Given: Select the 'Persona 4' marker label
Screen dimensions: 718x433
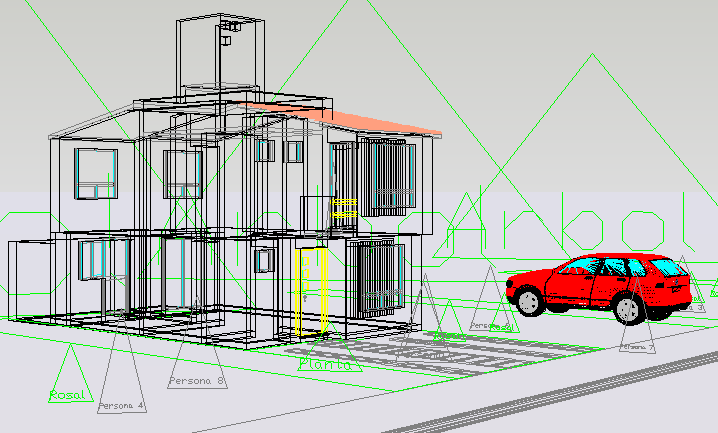Looking at the screenshot, I should click(x=121, y=406).
